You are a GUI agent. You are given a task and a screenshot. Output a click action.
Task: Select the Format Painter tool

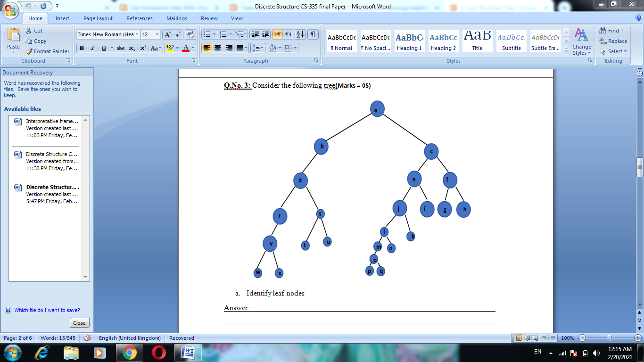click(48, 51)
